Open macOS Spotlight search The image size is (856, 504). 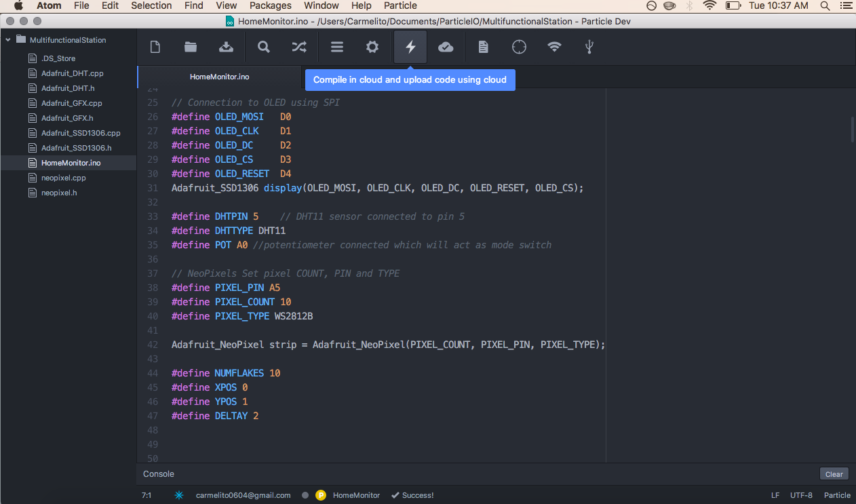(825, 5)
